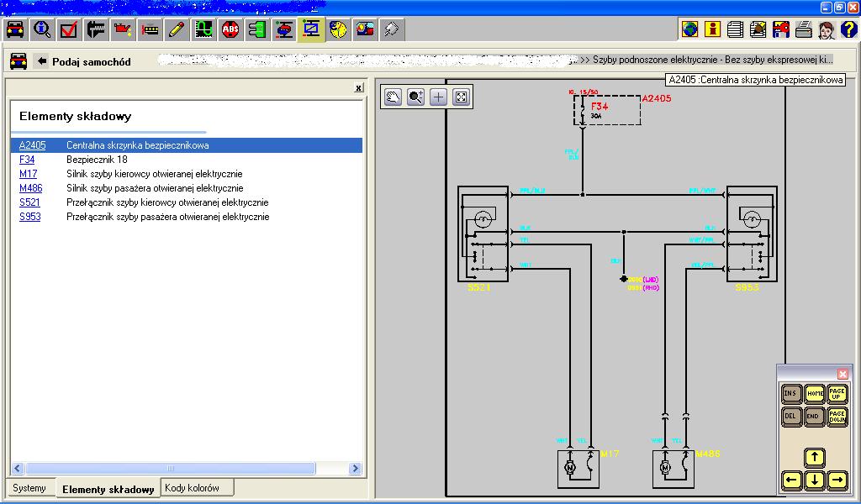
Task: Open help with the question mark icon
Action: pos(848,30)
